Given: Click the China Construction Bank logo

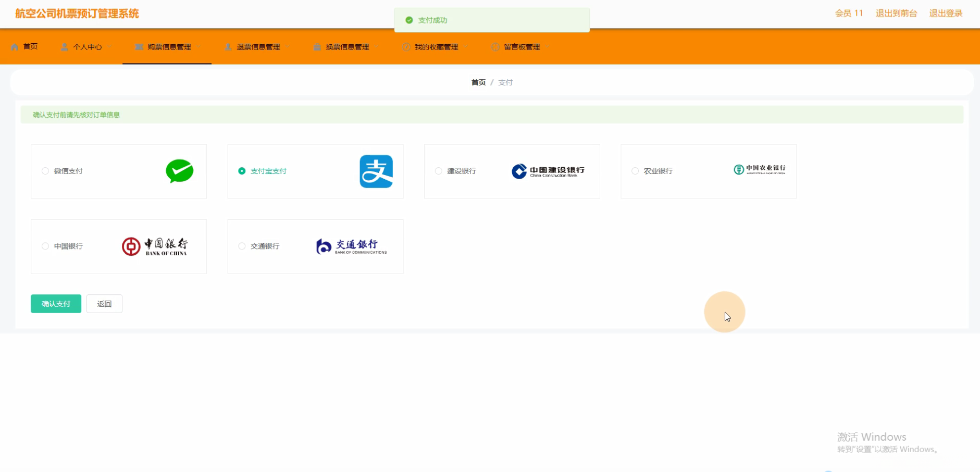Looking at the screenshot, I should (x=548, y=171).
